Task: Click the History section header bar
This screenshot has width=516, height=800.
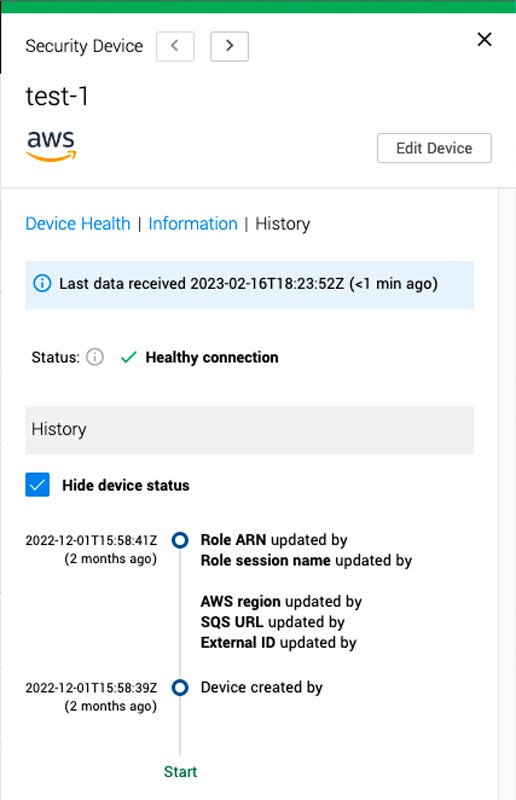Action: 250,430
